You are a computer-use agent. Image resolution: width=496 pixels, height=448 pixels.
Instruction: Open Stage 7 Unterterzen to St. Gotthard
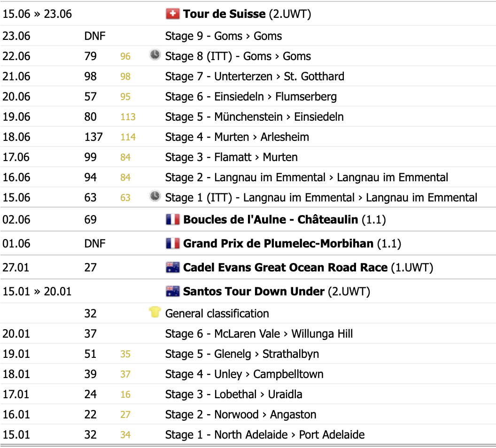tap(255, 77)
